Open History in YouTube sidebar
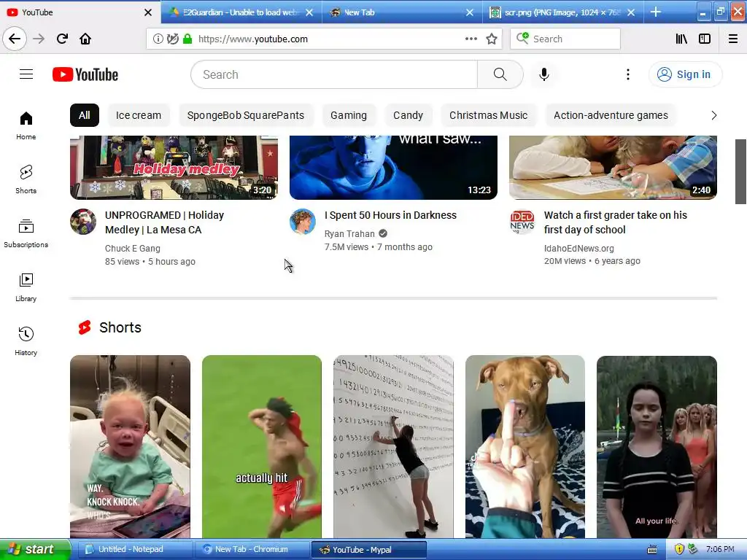This screenshot has width=747, height=560. click(x=26, y=341)
